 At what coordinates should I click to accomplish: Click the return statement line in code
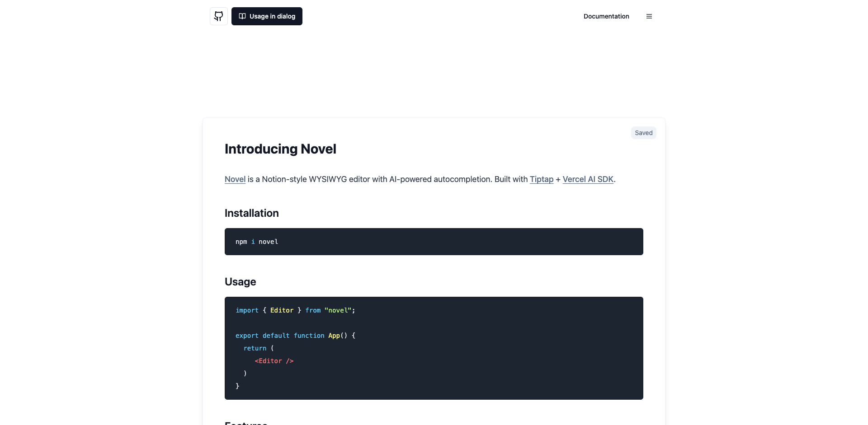pyautogui.click(x=259, y=348)
